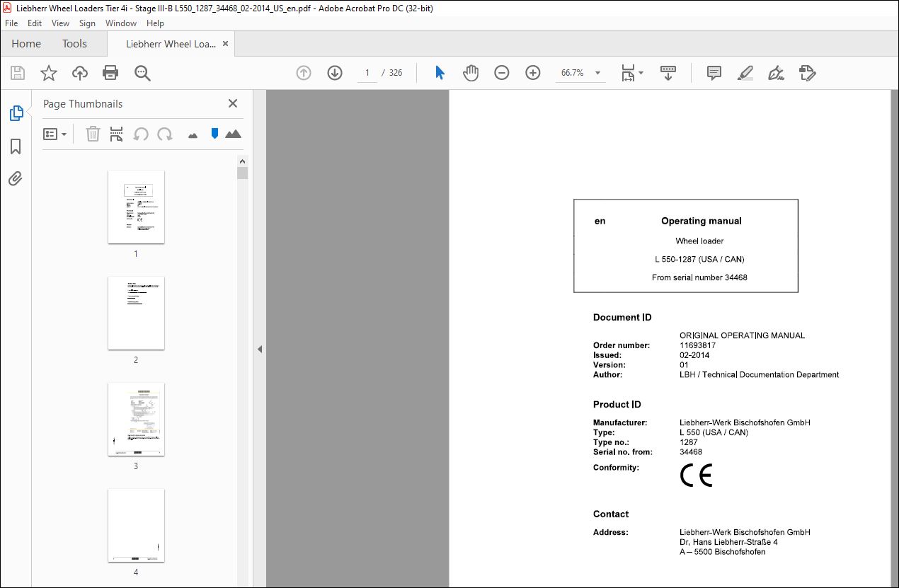Click 'From serial number 34468' text
The height and width of the screenshot is (588, 899).
point(699,277)
